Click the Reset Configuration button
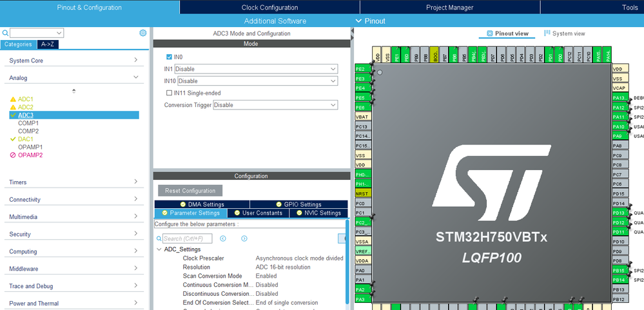Viewport: 644px width, 310px height. (190, 191)
